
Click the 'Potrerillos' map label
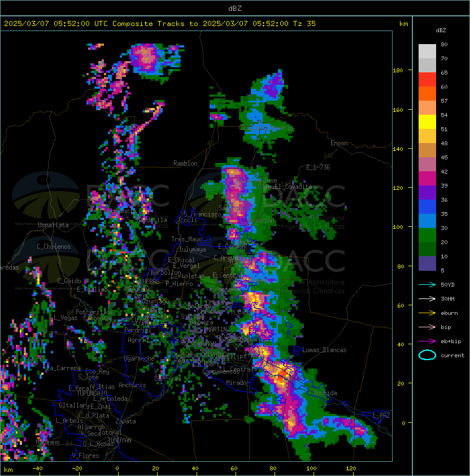click(x=94, y=312)
